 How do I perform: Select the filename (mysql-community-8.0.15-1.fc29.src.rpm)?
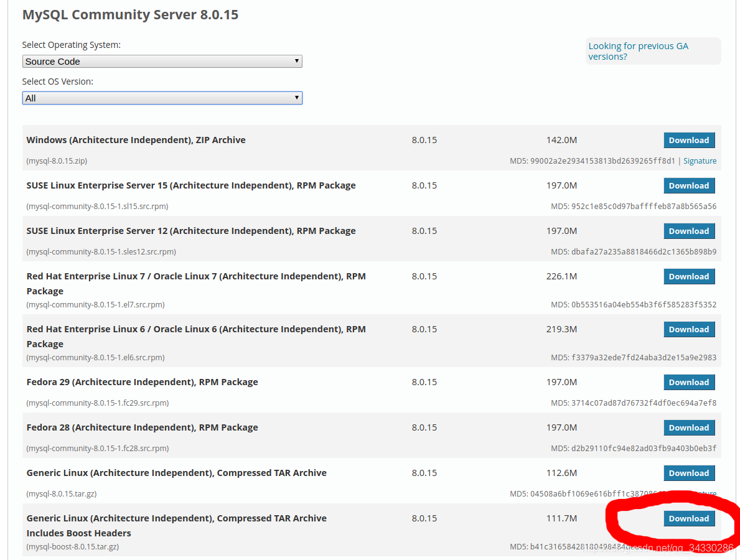(98, 403)
